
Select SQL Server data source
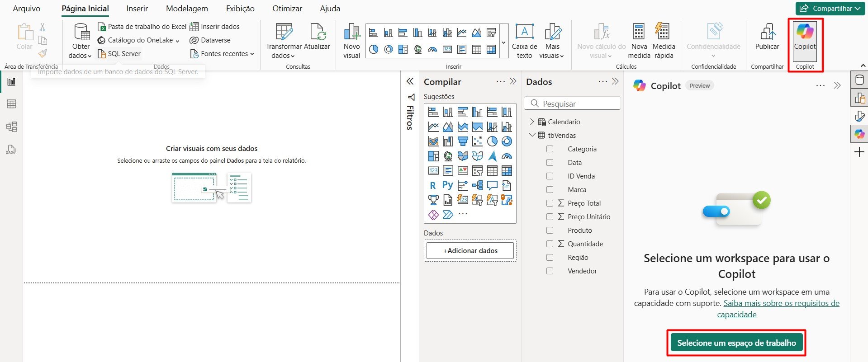point(119,54)
